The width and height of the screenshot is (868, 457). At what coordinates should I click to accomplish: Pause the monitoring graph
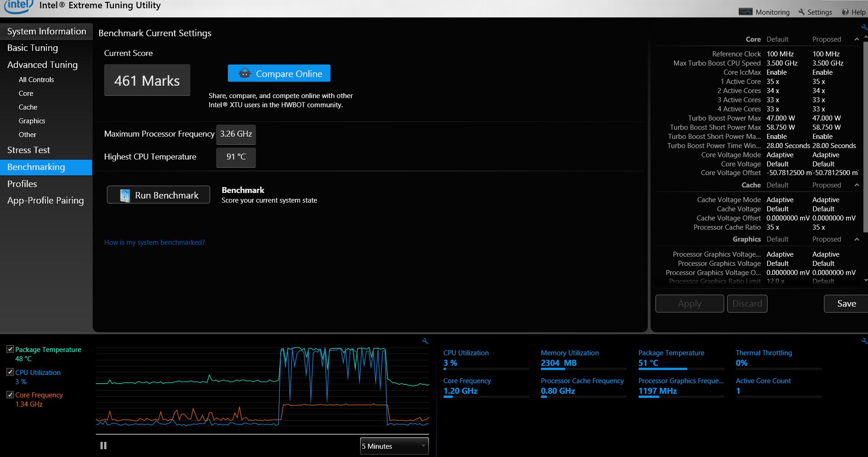pos(103,446)
